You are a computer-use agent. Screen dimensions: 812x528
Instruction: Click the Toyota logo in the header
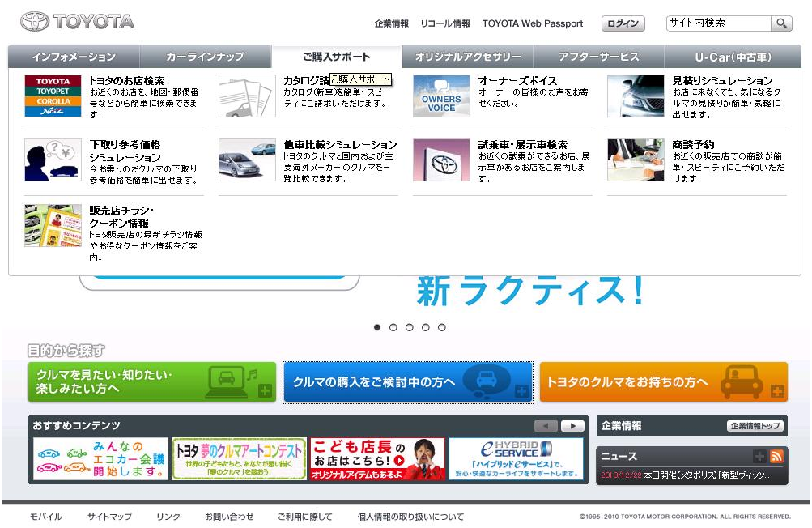(x=78, y=22)
